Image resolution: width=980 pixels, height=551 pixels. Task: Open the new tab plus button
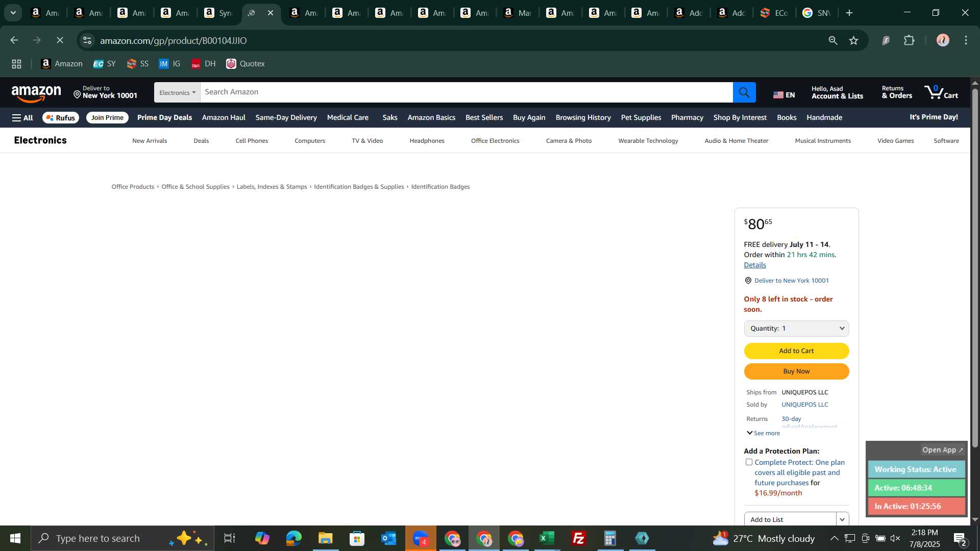coord(849,13)
